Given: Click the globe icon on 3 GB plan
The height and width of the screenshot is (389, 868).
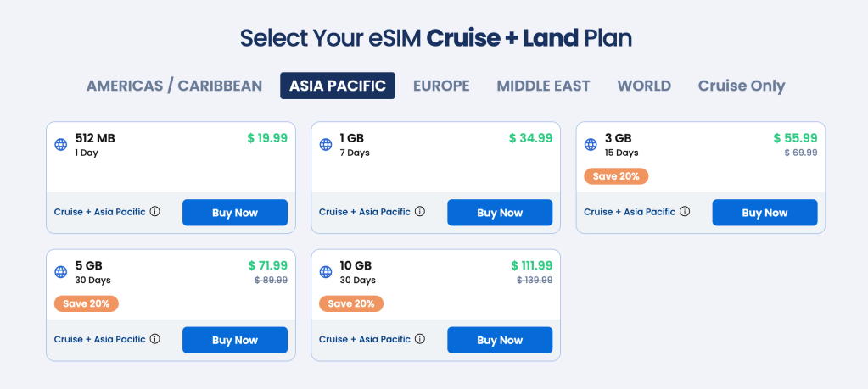Looking at the screenshot, I should pyautogui.click(x=590, y=145).
